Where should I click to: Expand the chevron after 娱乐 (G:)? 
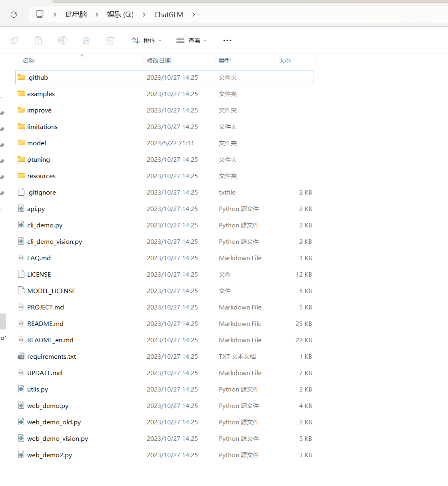click(144, 14)
